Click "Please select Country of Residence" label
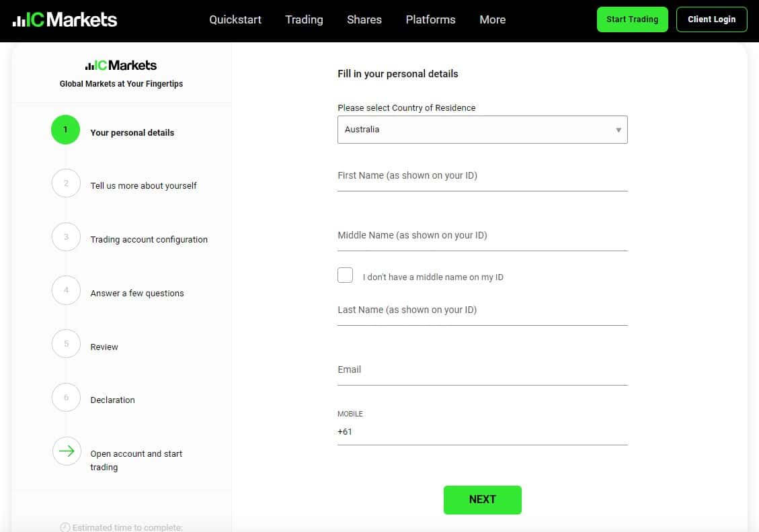 tap(407, 108)
